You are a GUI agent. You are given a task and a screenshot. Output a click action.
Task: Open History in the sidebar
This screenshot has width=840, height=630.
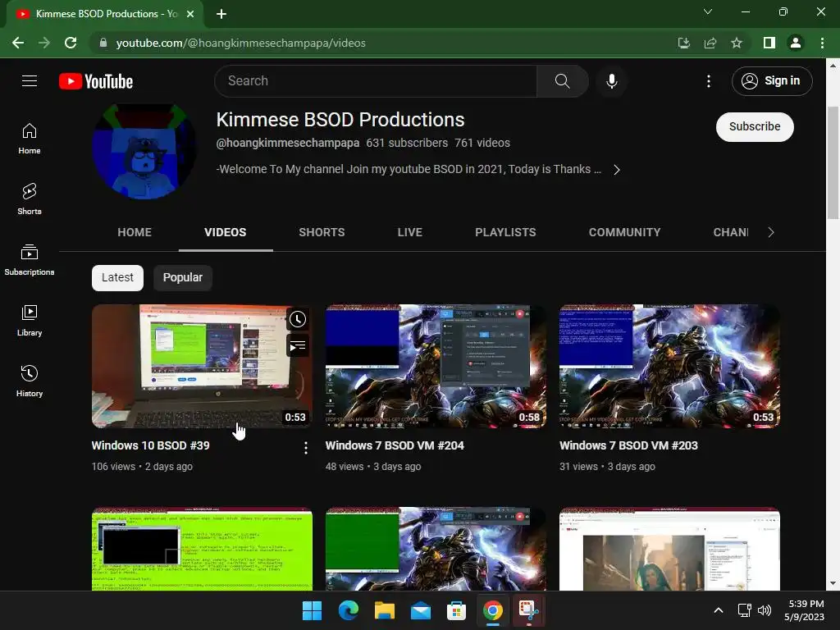coord(30,381)
